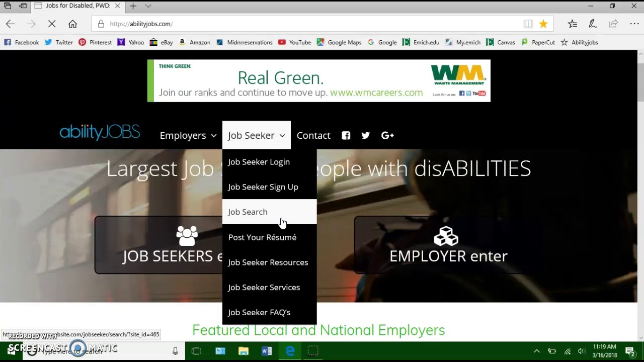Toggle the favorite star in address bar
This screenshot has width=644, height=362.
coord(543,24)
